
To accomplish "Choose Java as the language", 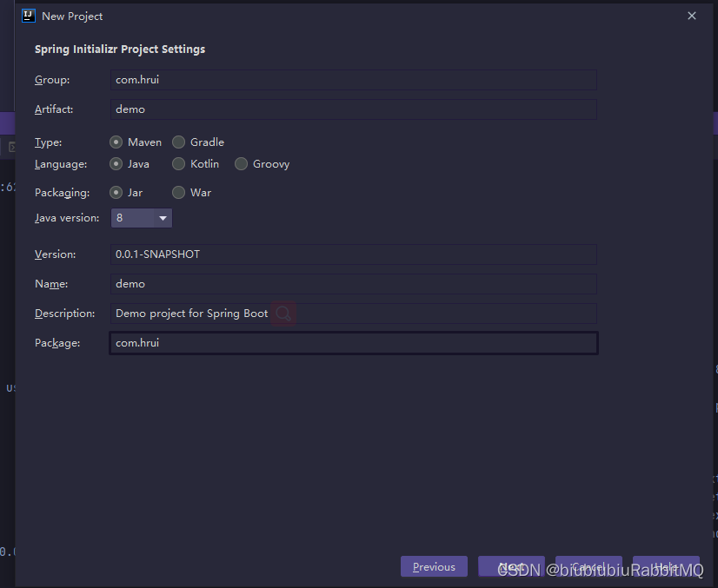I will tap(116, 164).
